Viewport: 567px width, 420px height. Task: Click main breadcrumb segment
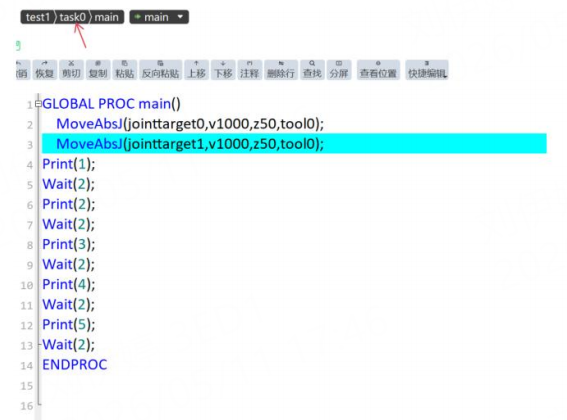106,17
